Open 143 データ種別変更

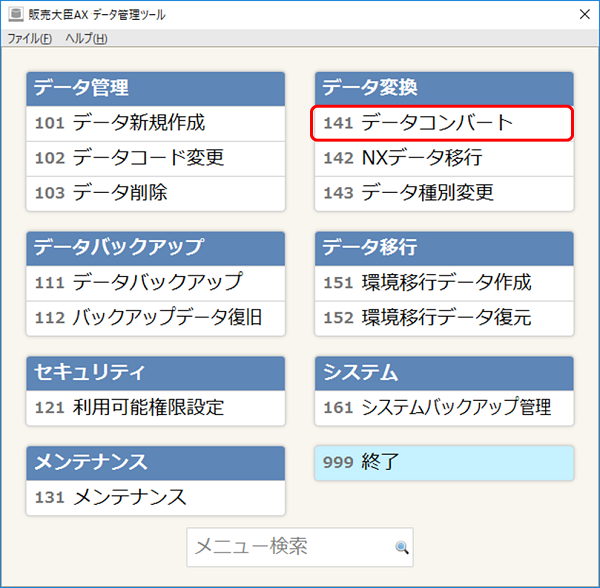pyautogui.click(x=444, y=194)
